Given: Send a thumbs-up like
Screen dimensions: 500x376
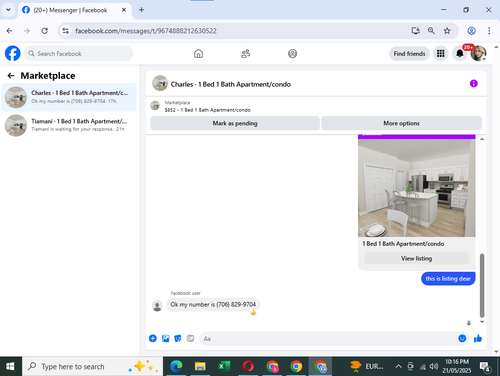Looking at the screenshot, I should (478, 338).
